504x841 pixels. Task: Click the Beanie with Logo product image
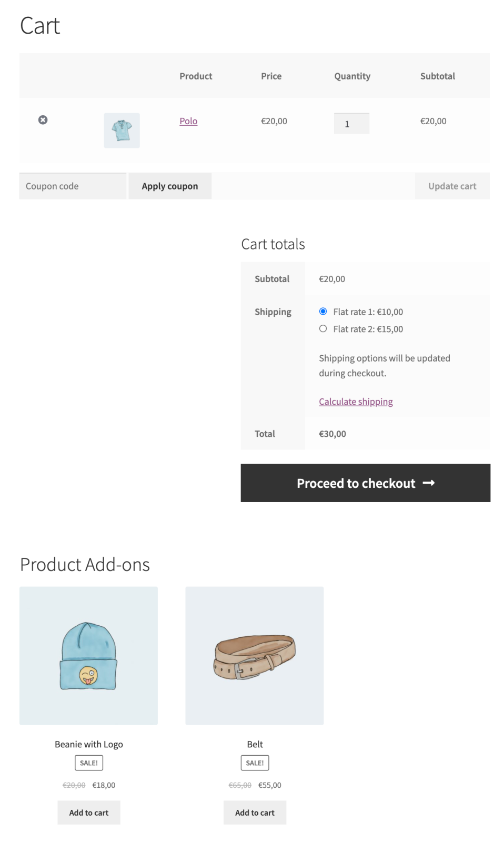point(88,655)
